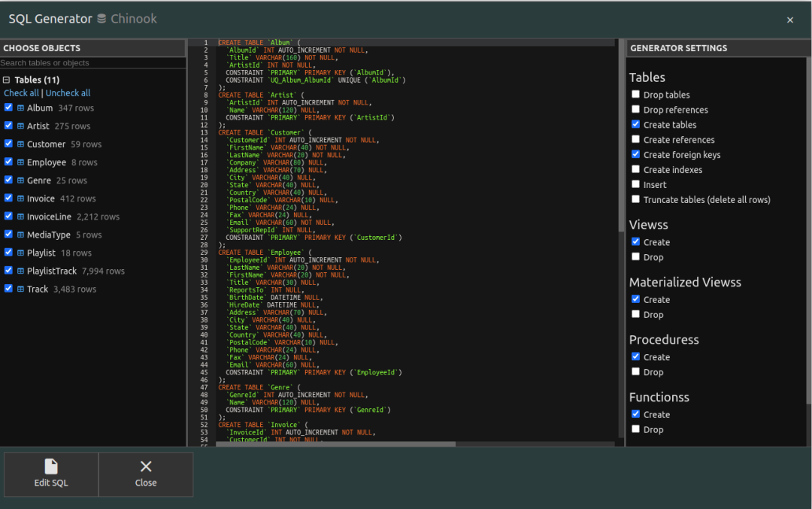Click the Check all link
This screenshot has height=509, width=812.
[x=21, y=93]
